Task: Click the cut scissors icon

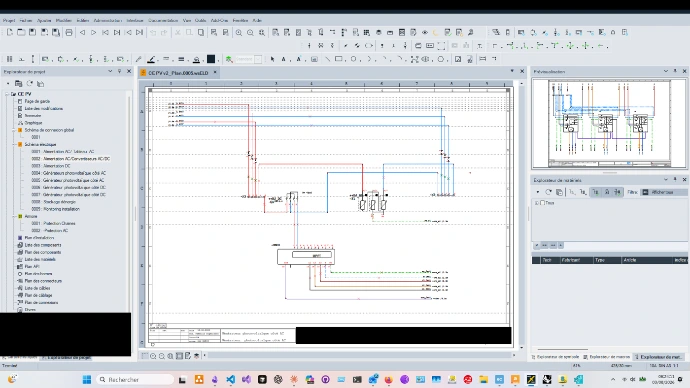Action: (178, 33)
